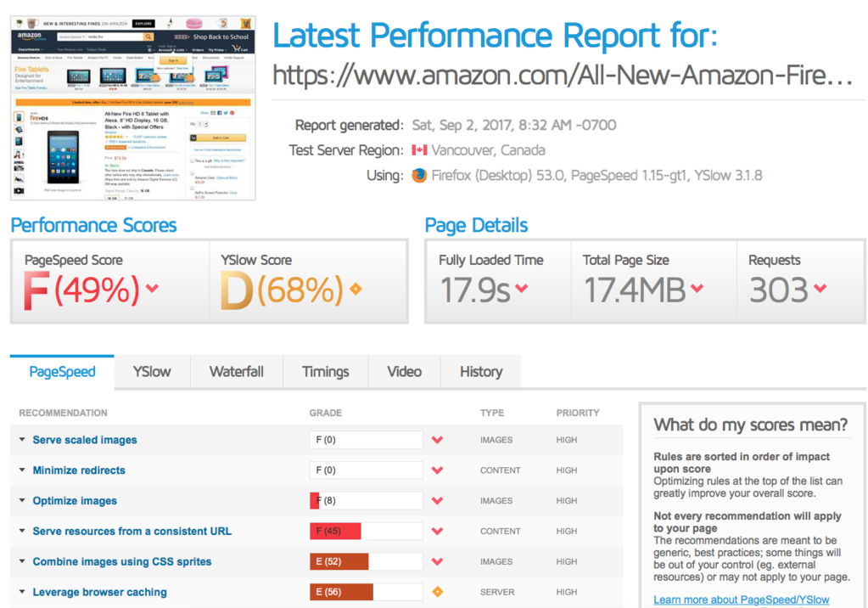The width and height of the screenshot is (868, 608).
Task: Click red chevron in Optimize images row
Action: point(437,501)
